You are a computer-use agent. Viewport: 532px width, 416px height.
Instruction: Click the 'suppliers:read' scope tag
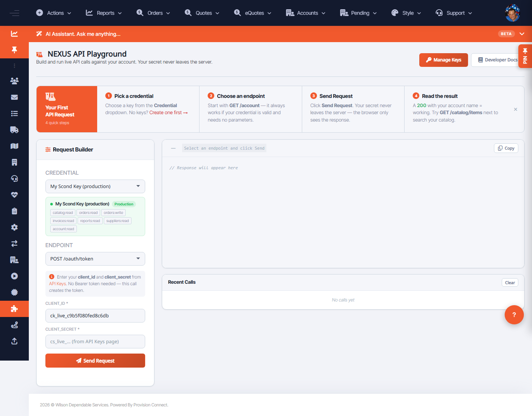pyautogui.click(x=117, y=221)
